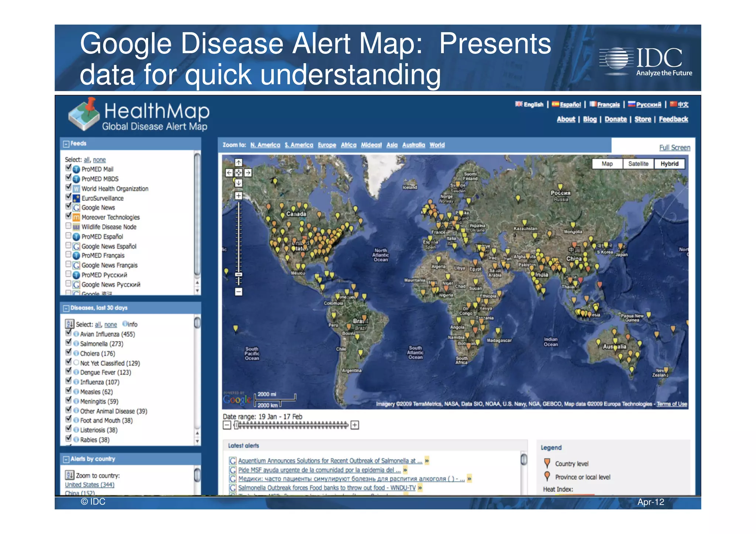
Task: Click the diseases sort icon
Action: coord(69,324)
